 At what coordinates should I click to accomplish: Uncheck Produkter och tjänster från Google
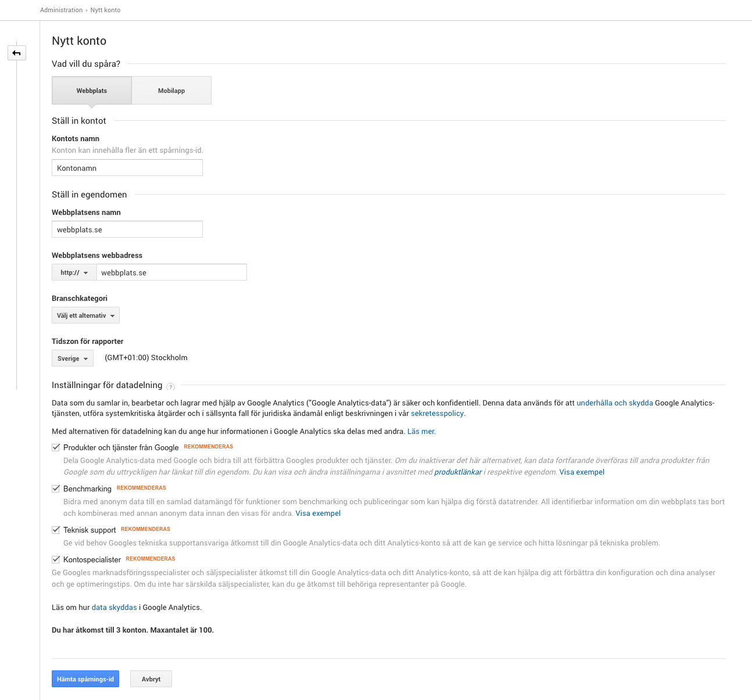click(56, 447)
